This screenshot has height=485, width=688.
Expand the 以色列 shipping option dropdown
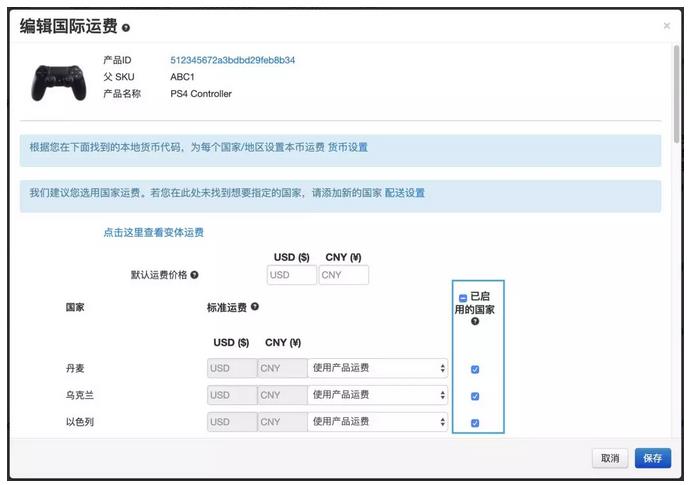pyautogui.click(x=377, y=422)
